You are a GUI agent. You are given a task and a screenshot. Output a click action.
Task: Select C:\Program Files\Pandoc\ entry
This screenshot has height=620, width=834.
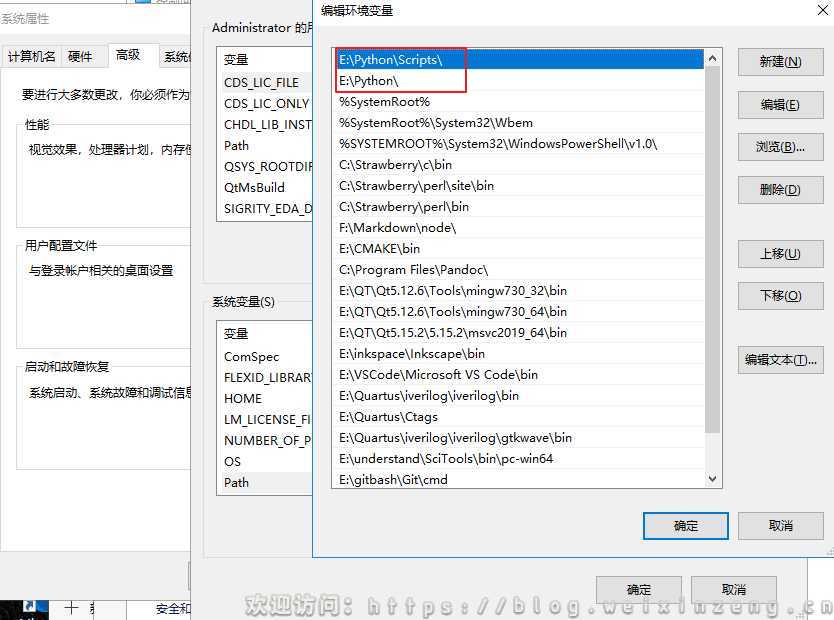click(x=519, y=270)
